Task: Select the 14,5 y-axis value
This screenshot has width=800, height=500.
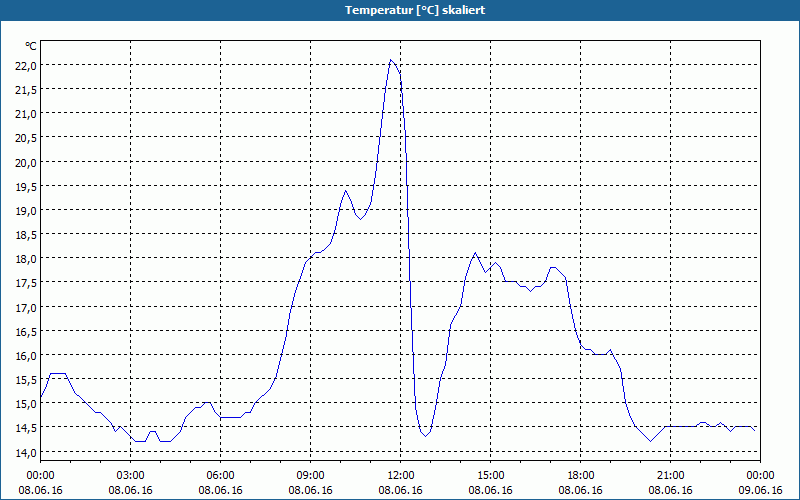Action: click(26, 428)
